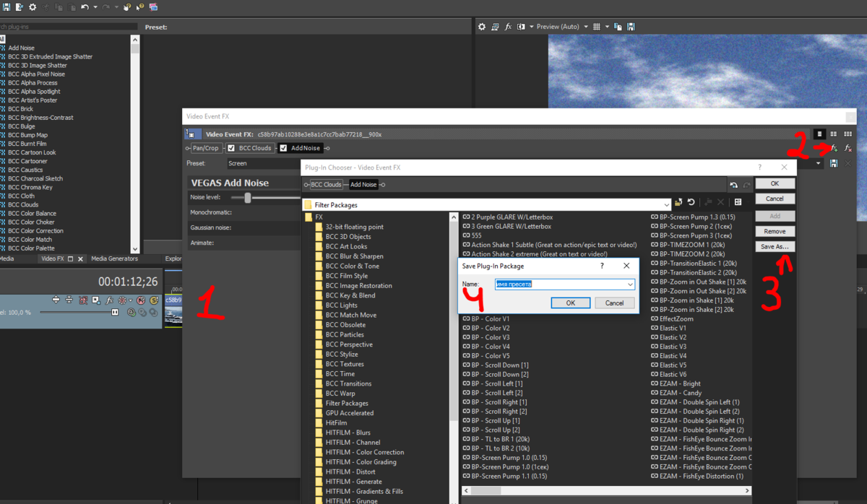Open the Name combo box dropdown arrow
867x504 pixels.
coord(631,284)
